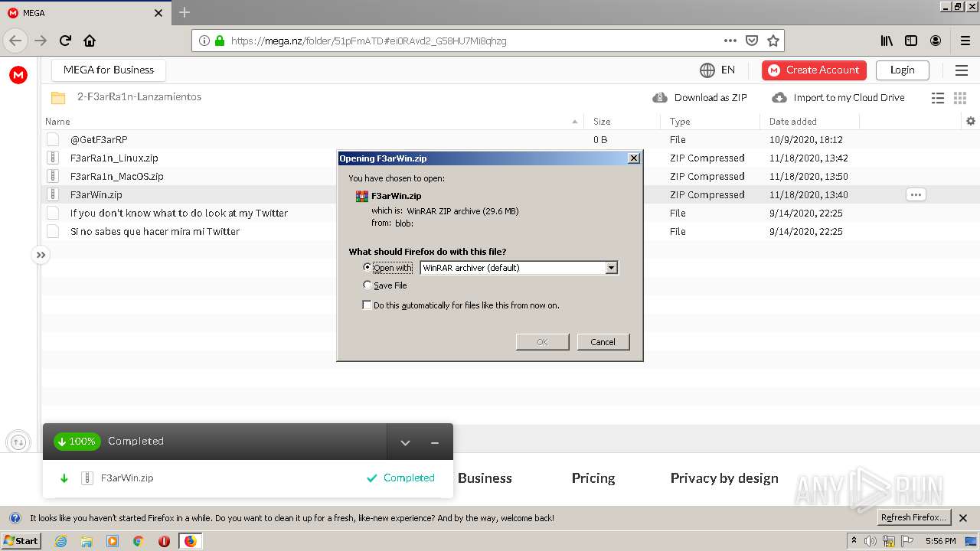This screenshot has height=551, width=980.
Task: Select F3arWin.zip in the file list
Action: point(96,194)
